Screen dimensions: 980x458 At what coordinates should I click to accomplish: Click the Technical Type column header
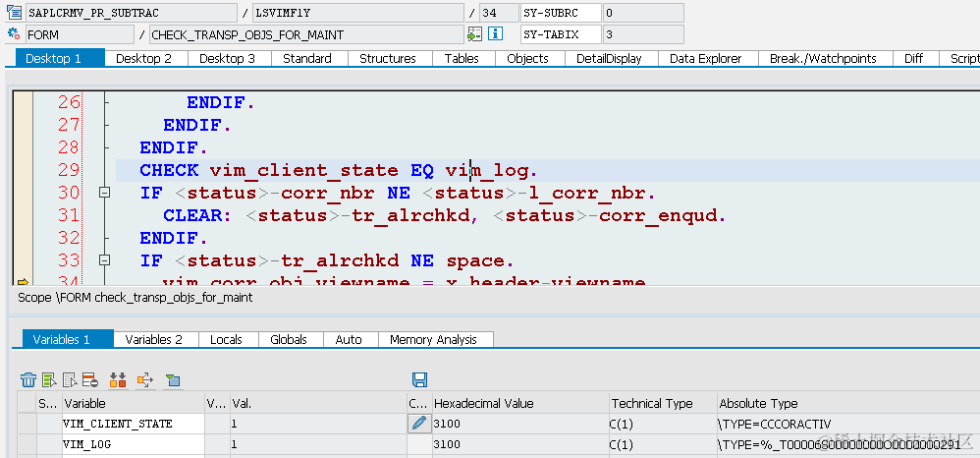[x=663, y=404]
